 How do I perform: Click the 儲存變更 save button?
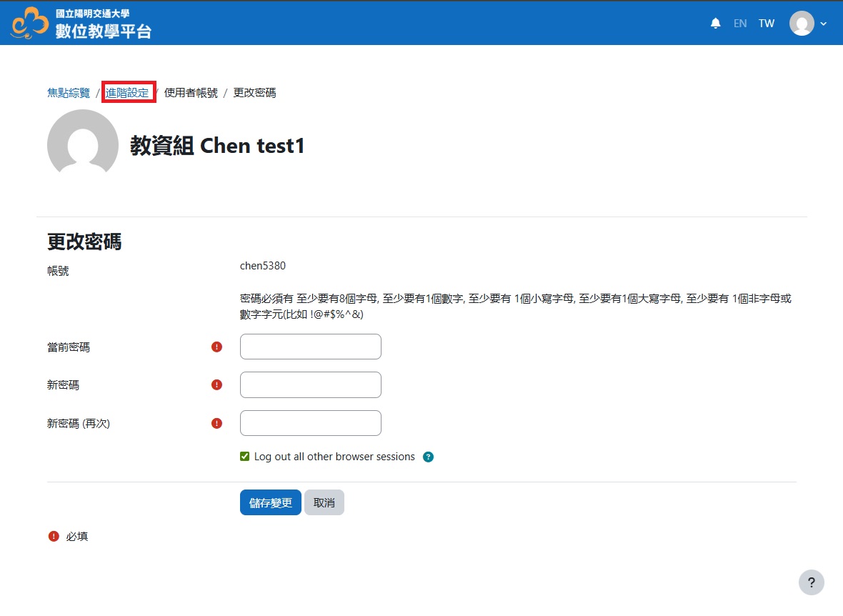click(270, 502)
